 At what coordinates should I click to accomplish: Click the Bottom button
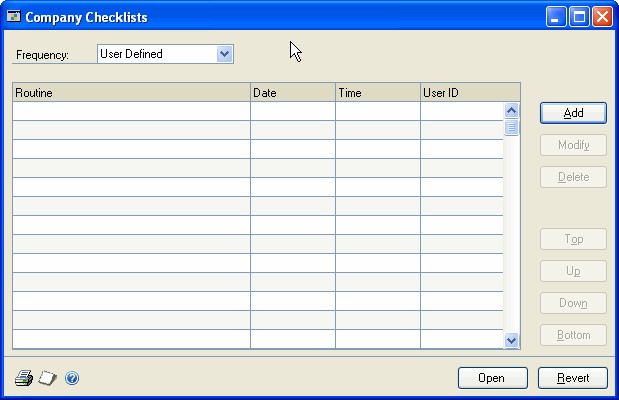pyautogui.click(x=573, y=335)
